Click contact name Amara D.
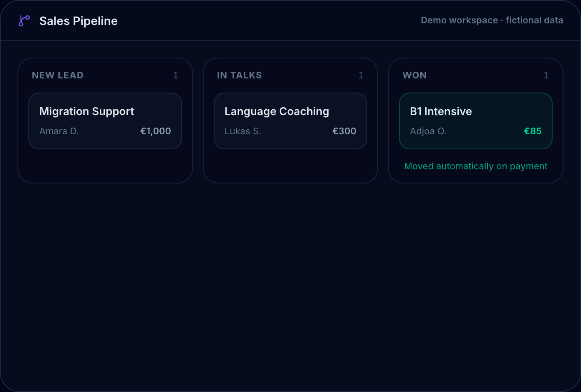Image resolution: width=581 pixels, height=392 pixels. click(59, 131)
